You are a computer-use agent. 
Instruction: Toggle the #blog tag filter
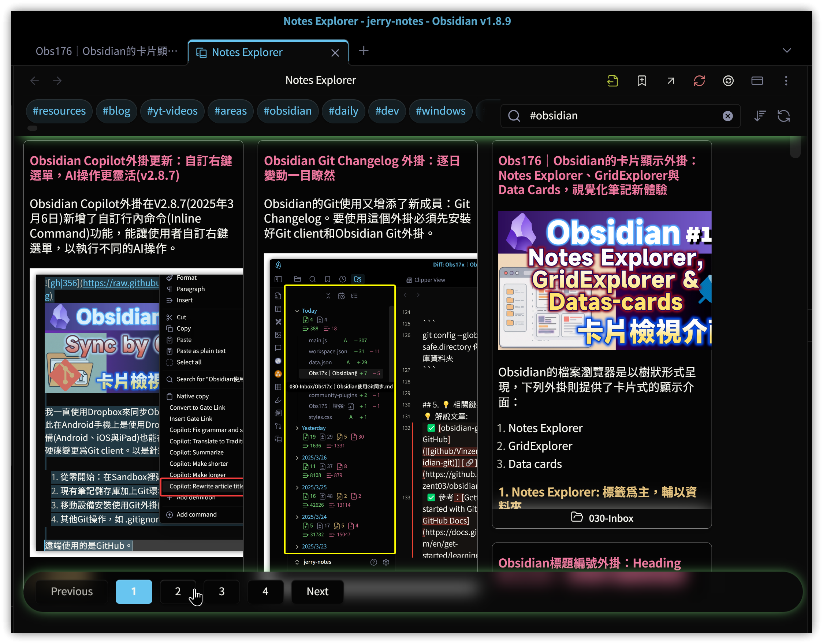116,111
